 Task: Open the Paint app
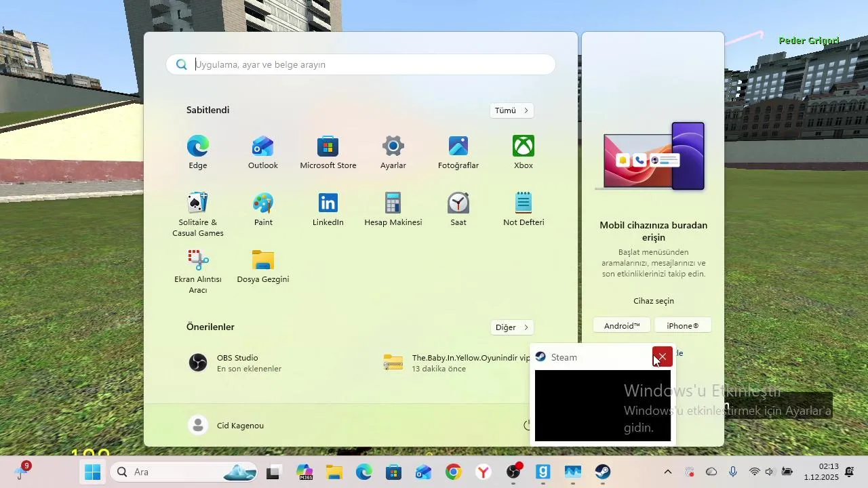pyautogui.click(x=263, y=209)
